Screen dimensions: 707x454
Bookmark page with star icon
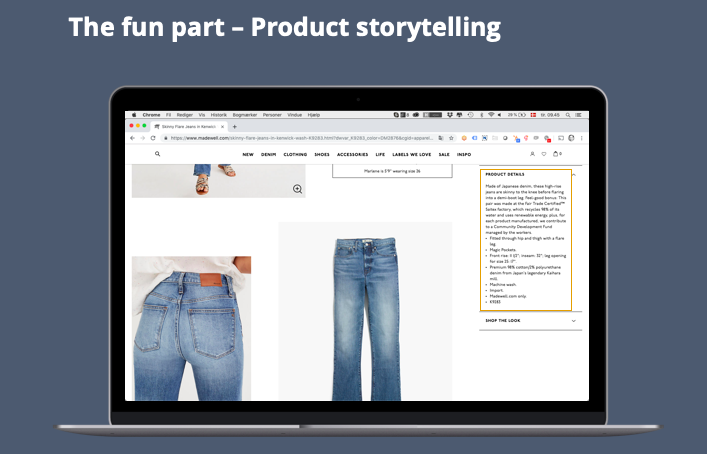[x=451, y=138]
